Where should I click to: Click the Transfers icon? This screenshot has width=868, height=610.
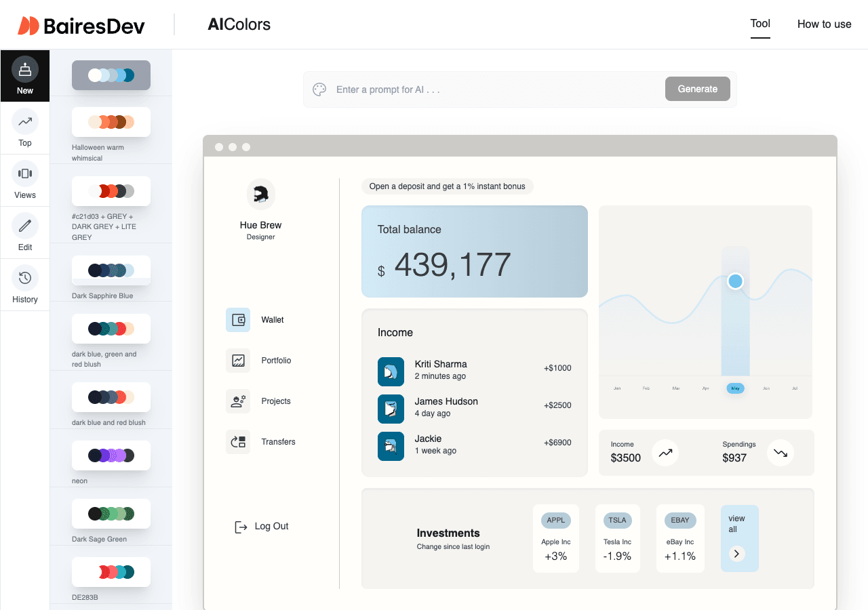point(238,442)
